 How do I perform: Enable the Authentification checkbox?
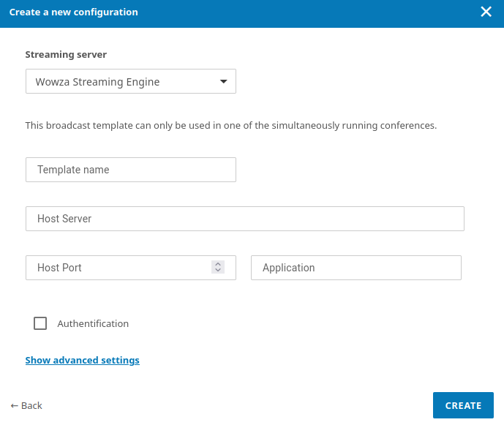coord(40,323)
